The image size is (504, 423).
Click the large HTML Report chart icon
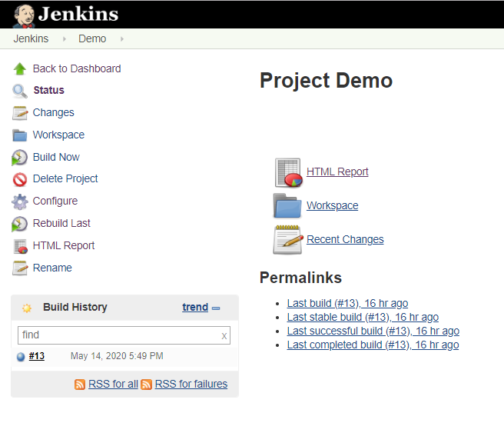[x=288, y=173]
